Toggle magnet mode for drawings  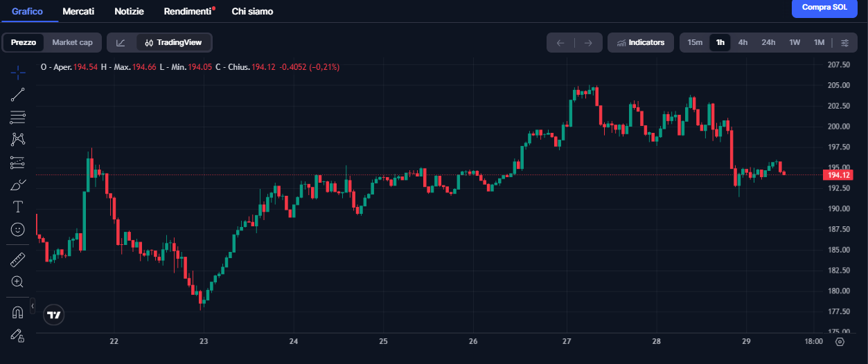pos(18,312)
